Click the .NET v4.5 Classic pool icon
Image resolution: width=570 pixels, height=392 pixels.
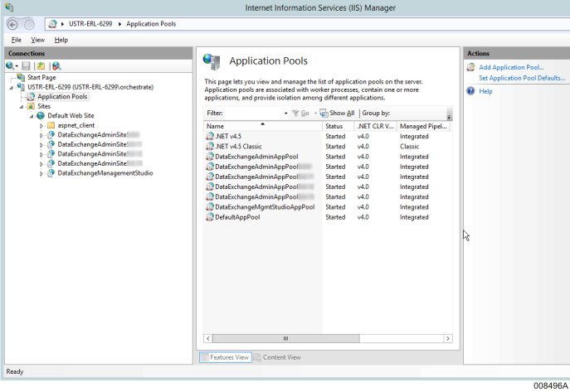click(x=210, y=146)
